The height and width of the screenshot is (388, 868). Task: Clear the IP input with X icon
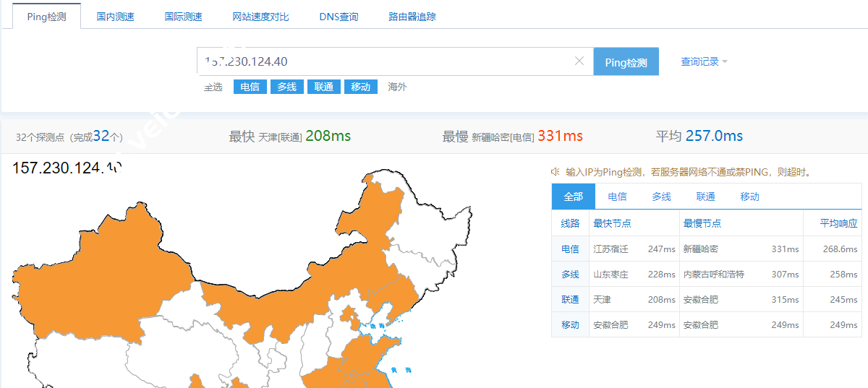pyautogui.click(x=579, y=61)
